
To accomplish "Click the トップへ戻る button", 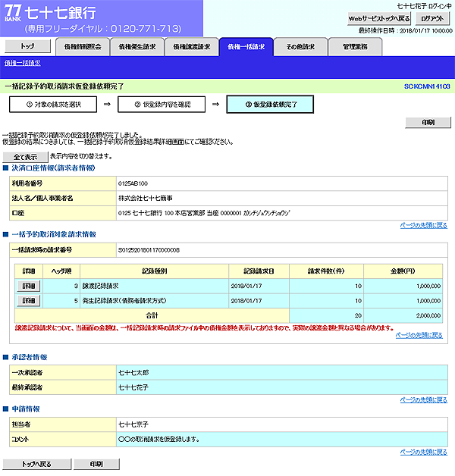I will pyautogui.click(x=36, y=464).
